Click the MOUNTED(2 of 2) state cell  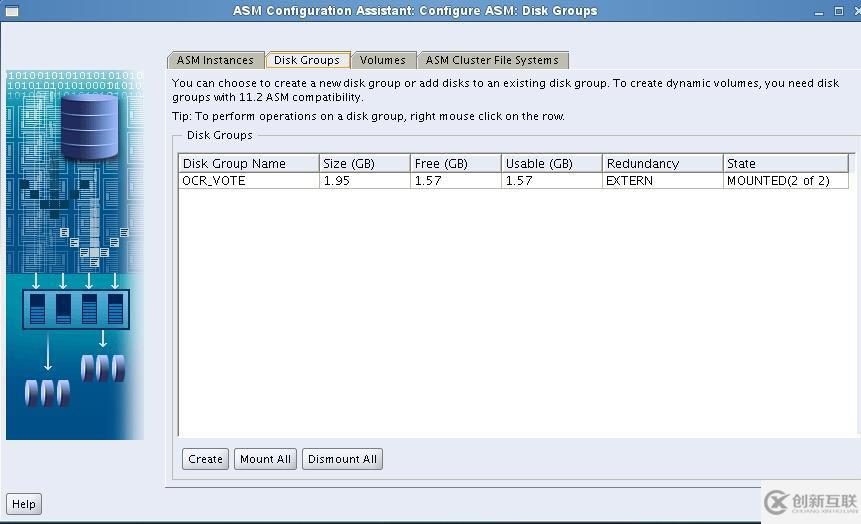coord(786,181)
